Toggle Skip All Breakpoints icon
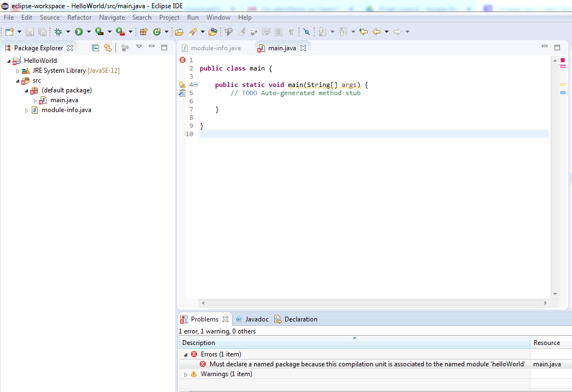Viewport: 572px width, 392px height. click(307, 32)
